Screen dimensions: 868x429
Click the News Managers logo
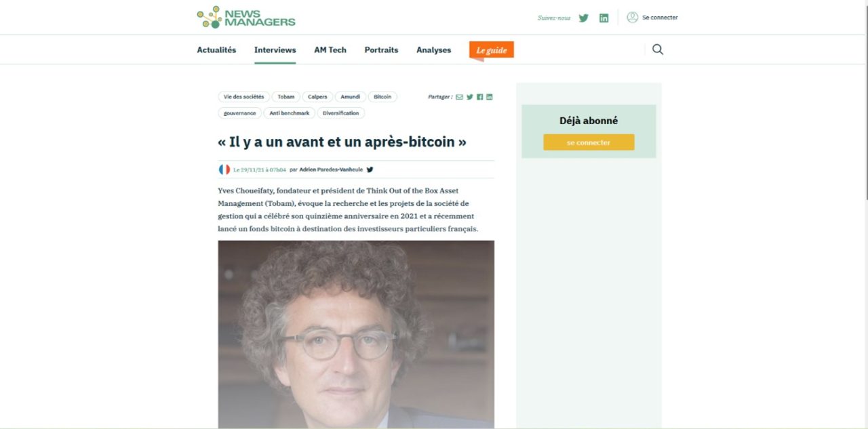[x=246, y=17]
